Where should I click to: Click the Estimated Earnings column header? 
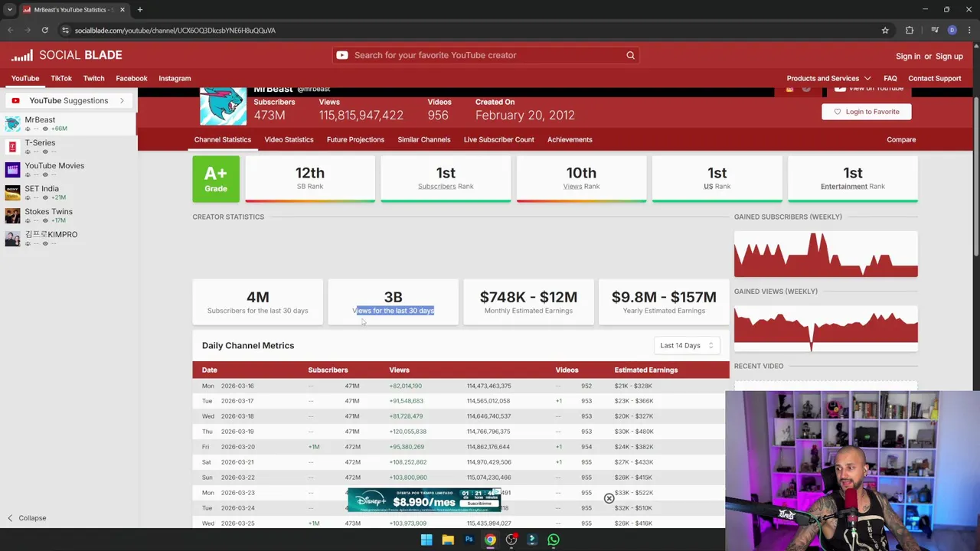tap(645, 370)
